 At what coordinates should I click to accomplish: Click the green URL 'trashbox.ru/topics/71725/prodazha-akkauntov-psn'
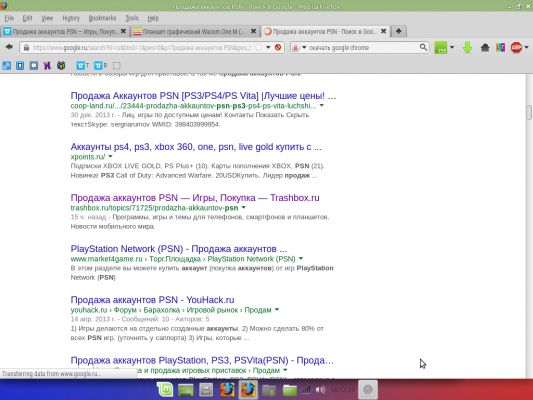[x=154, y=208]
